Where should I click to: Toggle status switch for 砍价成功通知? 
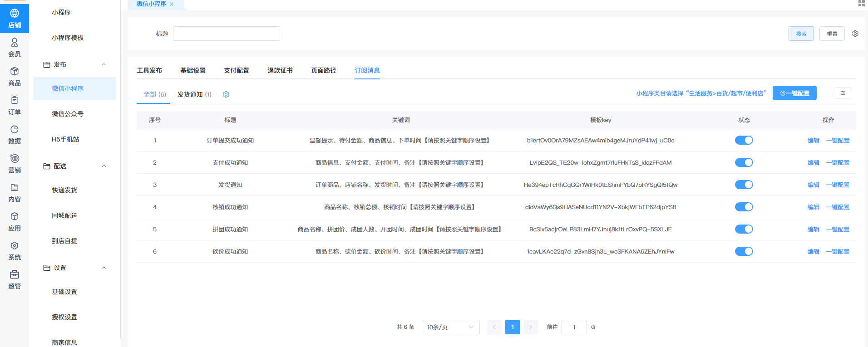[x=744, y=251]
